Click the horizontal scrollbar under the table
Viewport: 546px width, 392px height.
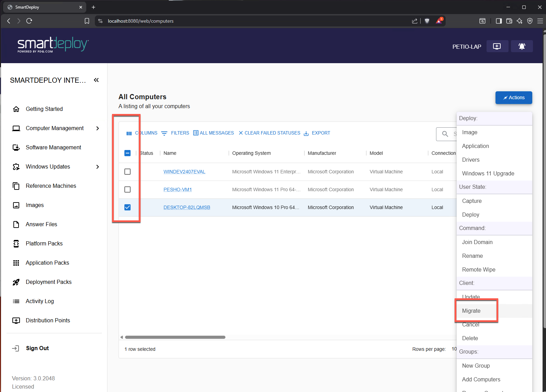click(x=175, y=337)
